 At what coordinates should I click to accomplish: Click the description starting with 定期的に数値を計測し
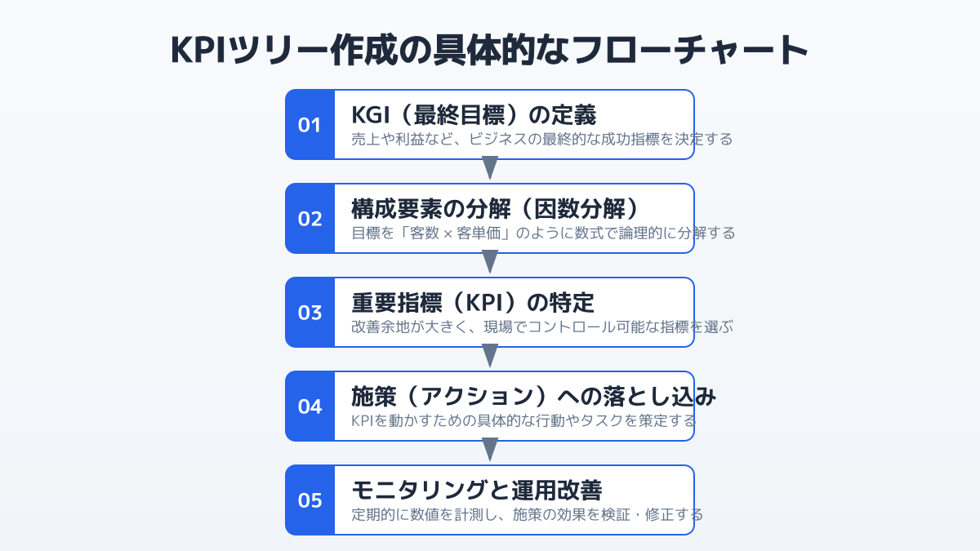(527, 514)
